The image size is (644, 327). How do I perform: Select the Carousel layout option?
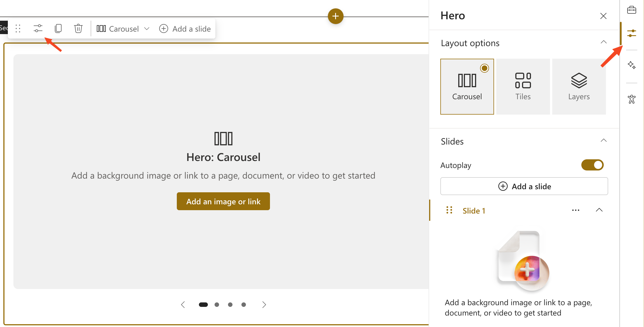tap(467, 87)
